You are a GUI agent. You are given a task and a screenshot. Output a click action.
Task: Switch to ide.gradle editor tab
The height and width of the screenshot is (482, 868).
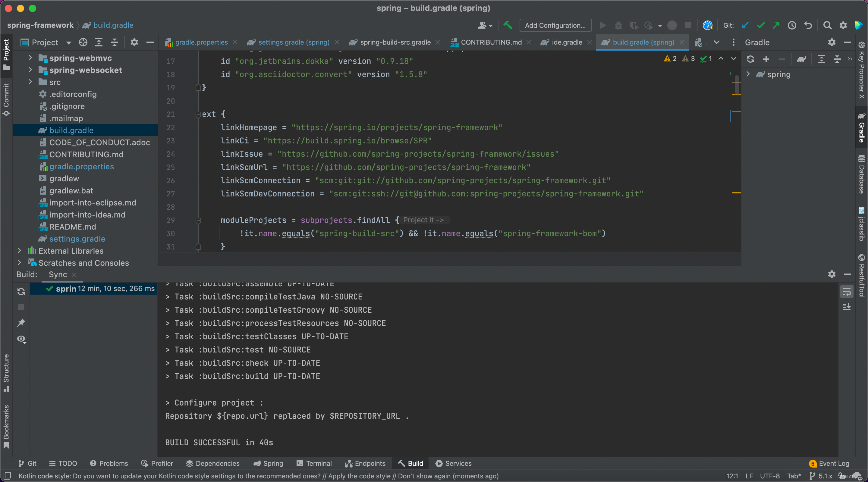pos(566,42)
